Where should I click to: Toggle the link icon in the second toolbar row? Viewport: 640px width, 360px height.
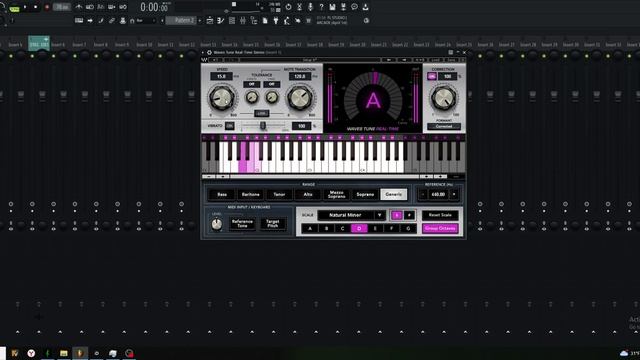point(111,20)
